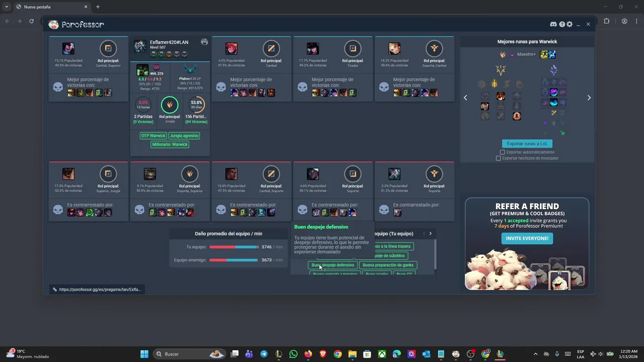Viewport: 644px width, 362px height.
Task: Click champion portrait with 15.1% popularity
Action: click(68, 48)
